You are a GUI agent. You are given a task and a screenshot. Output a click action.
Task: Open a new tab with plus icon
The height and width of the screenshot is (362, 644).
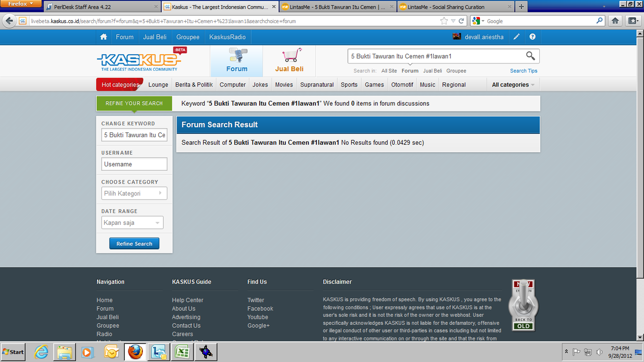[x=521, y=7]
